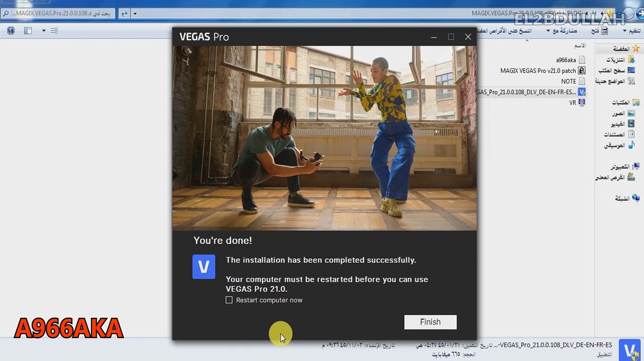The width and height of the screenshot is (644, 361).
Task: Maximize the VEGAS Pro installer window
Action: point(451,37)
